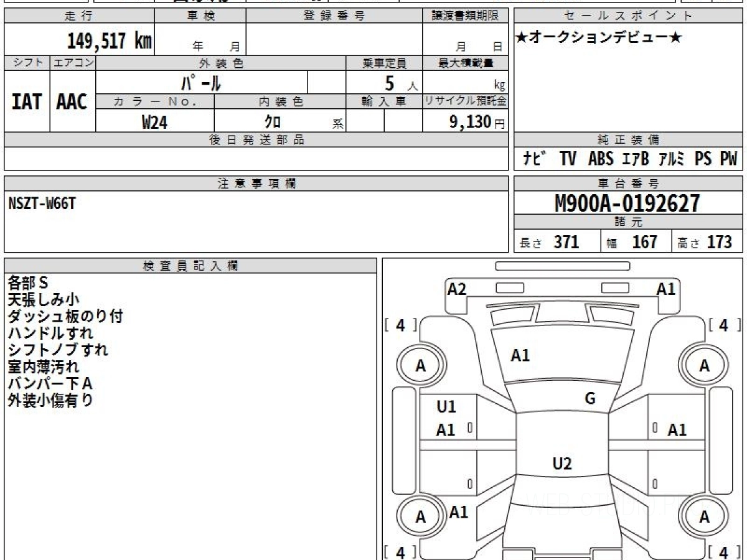Click the 天張しみ小 inspector note
The height and width of the screenshot is (560, 747).
(44, 300)
